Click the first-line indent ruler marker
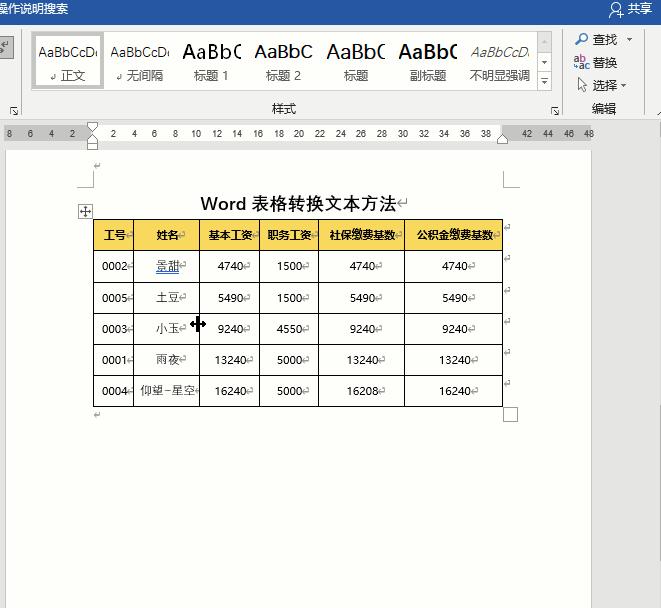661x608 pixels. 92,127
